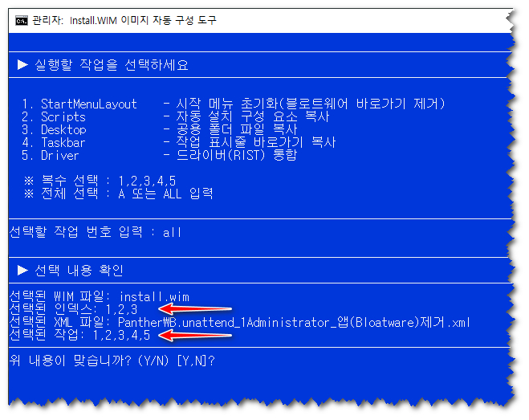The width and height of the screenshot is (529, 420).
Task: Click the line '선택된 인덱스: 1,2,3'
Action: [x=73, y=310]
